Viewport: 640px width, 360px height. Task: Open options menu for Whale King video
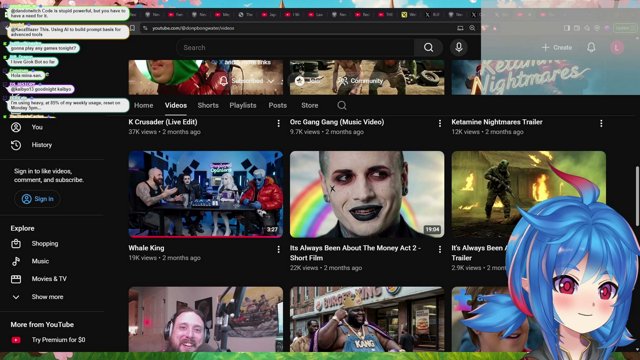[x=278, y=249]
